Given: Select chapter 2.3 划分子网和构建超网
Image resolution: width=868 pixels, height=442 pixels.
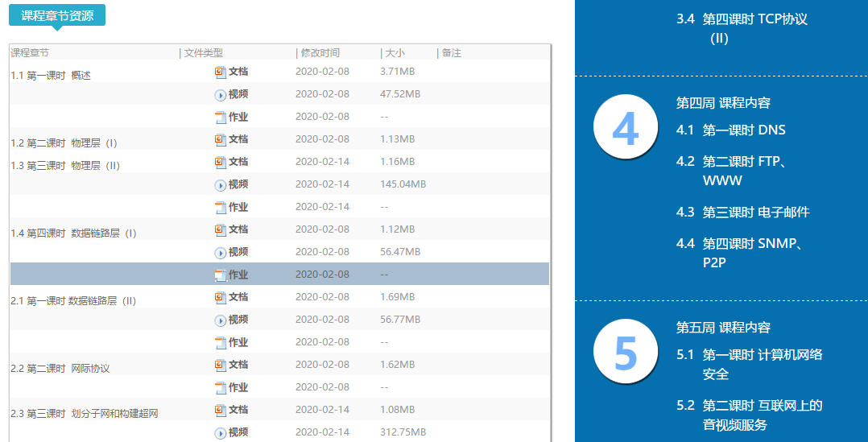Looking at the screenshot, I should tap(85, 414).
